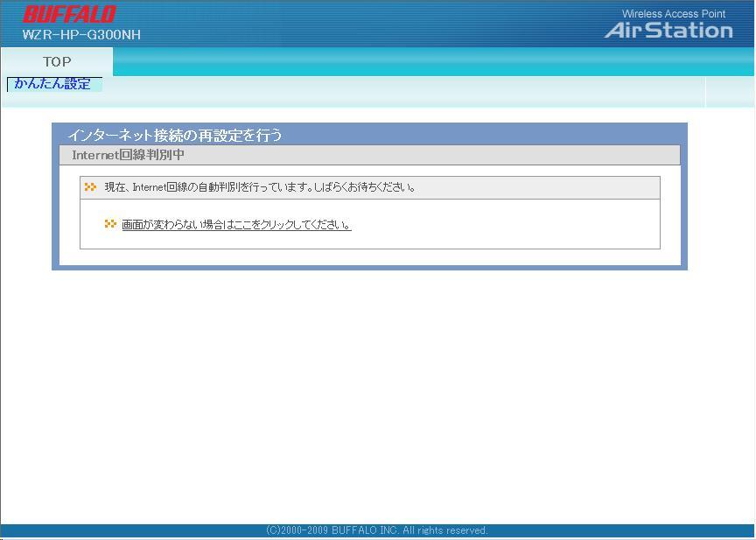Click the WZR-HP-G300NH model name
Screen dimensions: 756x540
(81, 35)
